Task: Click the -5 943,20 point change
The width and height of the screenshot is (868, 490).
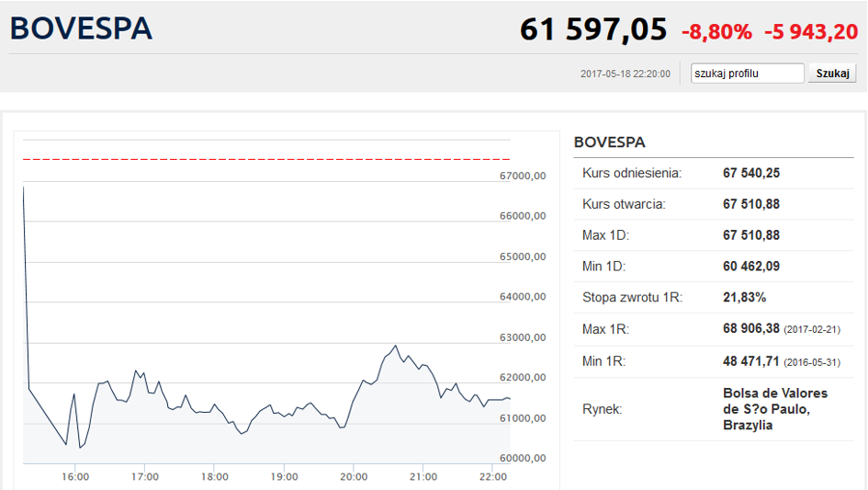Action: [811, 31]
